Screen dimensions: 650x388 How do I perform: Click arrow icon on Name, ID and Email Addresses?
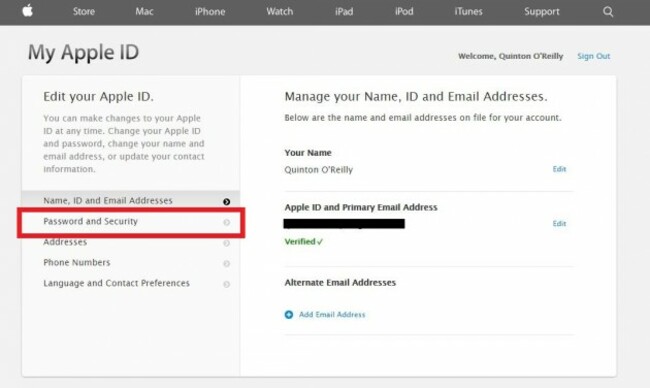pyautogui.click(x=226, y=202)
